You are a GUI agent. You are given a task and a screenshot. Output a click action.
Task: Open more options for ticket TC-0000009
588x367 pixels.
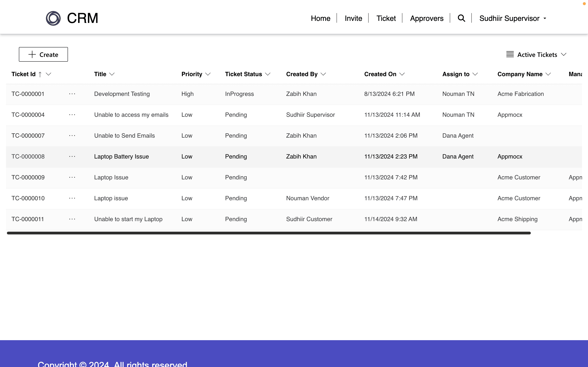[72, 178]
